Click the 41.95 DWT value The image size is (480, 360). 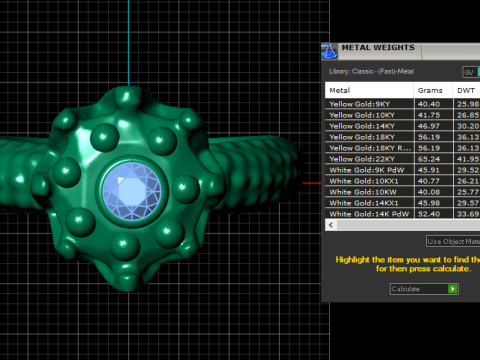pos(468,159)
